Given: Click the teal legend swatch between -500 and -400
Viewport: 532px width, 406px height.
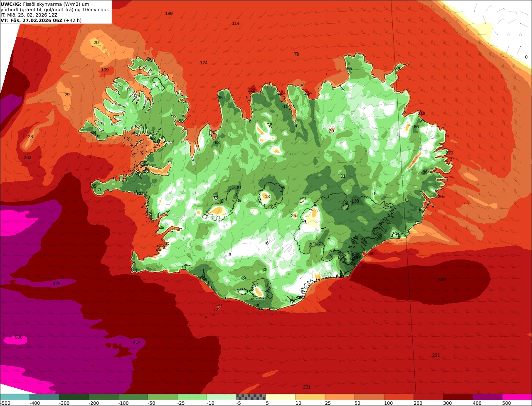Looking at the screenshot, I should [x=15, y=397].
